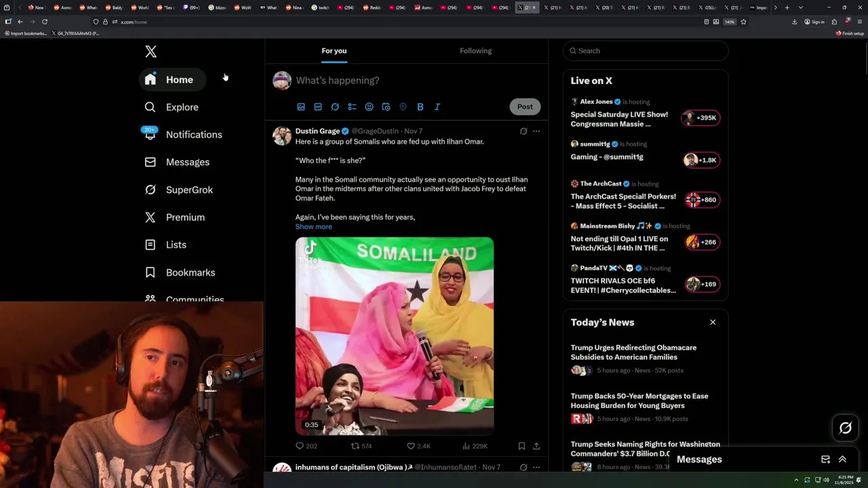The width and height of the screenshot is (868, 488).
Task: Schedule the post with calendar icon
Action: (x=386, y=107)
